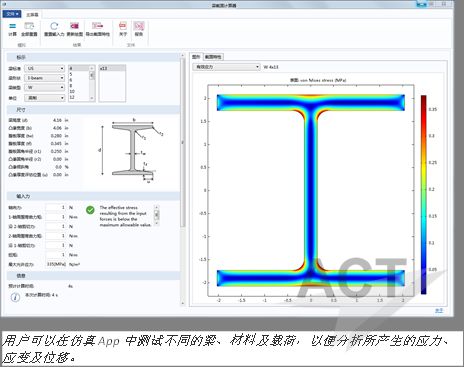The image size is (464, 367).
Task: Click the 计算 compute icon in ribbon
Action: [12, 26]
